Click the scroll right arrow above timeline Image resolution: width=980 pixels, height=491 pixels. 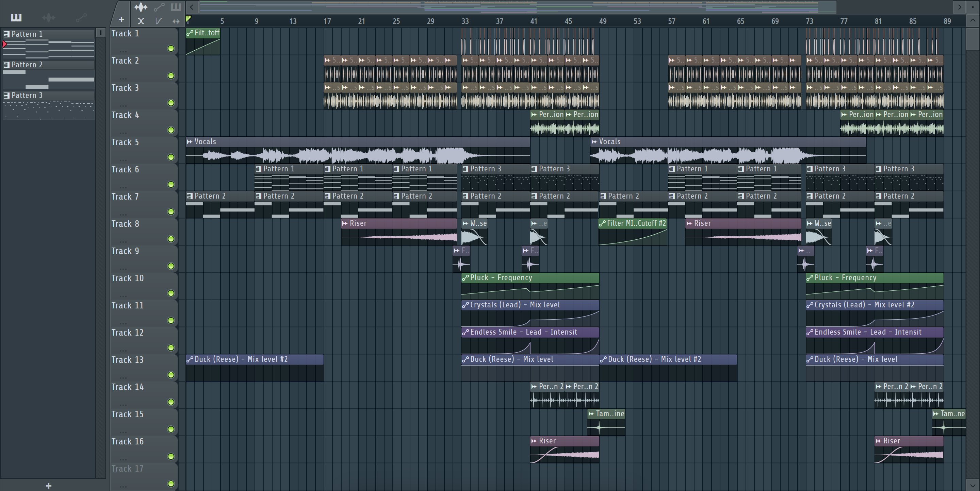pyautogui.click(x=960, y=7)
